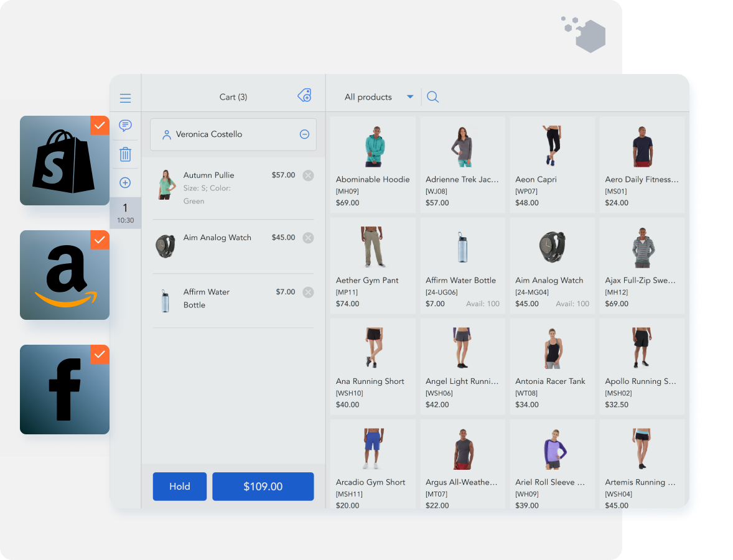The width and height of the screenshot is (733, 560).
Task: Select the Amazon channel icon
Action: point(64,275)
